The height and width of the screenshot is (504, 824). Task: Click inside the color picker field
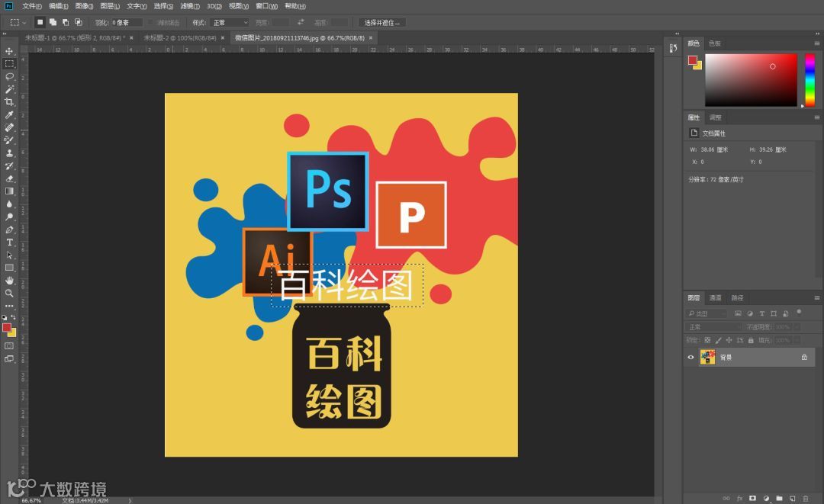751,80
